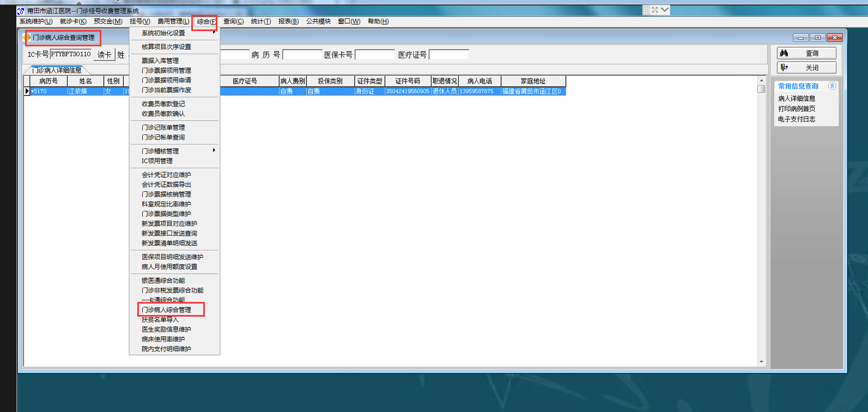Open the 报表(B) menu
Image resolution: width=868 pixels, height=412 pixels.
tap(288, 21)
